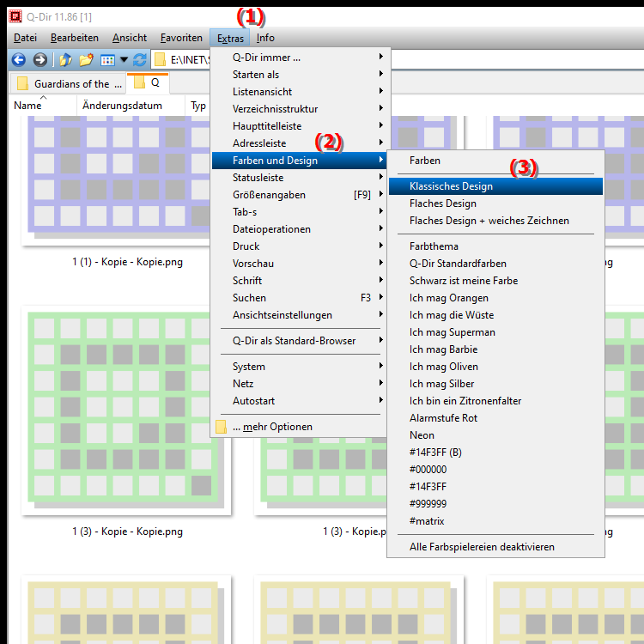This screenshot has width=644, height=644.
Task: Open the Ansicht menu
Action: pos(130,38)
